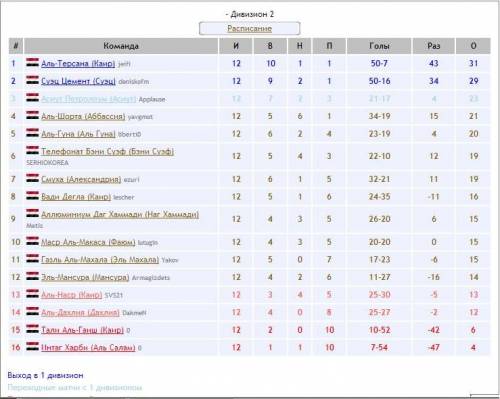This screenshot has width=500, height=399.
Task: Click the Команда column header
Action: click(x=121, y=46)
